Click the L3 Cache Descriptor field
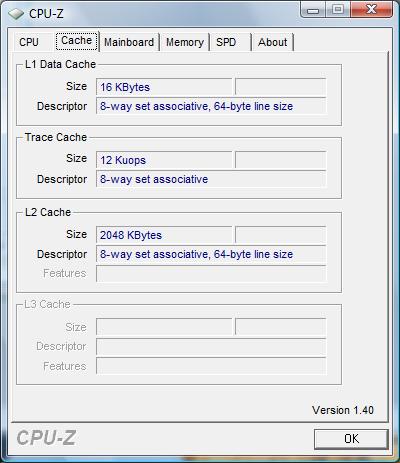This screenshot has height=463, width=400. coord(211,347)
